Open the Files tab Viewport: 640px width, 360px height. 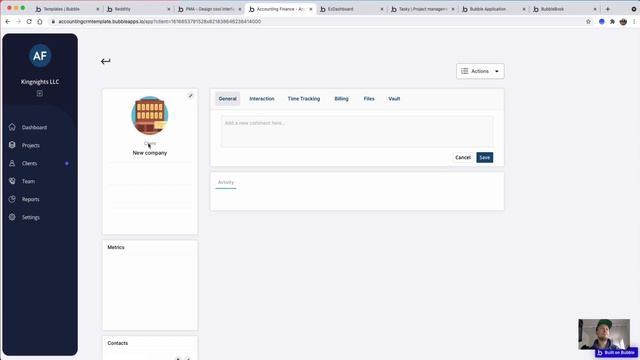click(369, 99)
